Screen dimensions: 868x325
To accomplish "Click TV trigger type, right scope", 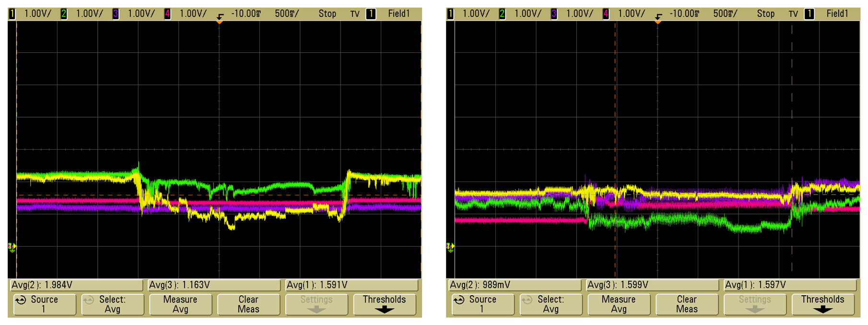I will [x=793, y=14].
